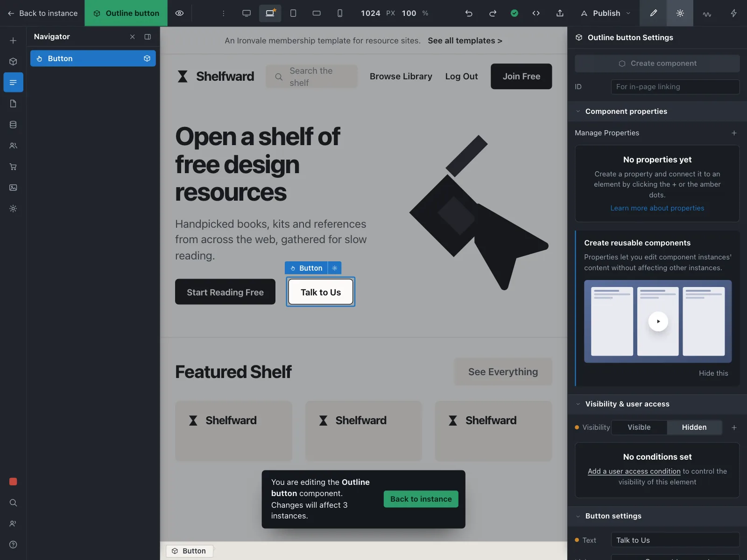Open settings gear on Button canvas label
This screenshot has height=560, width=747.
[x=335, y=268]
